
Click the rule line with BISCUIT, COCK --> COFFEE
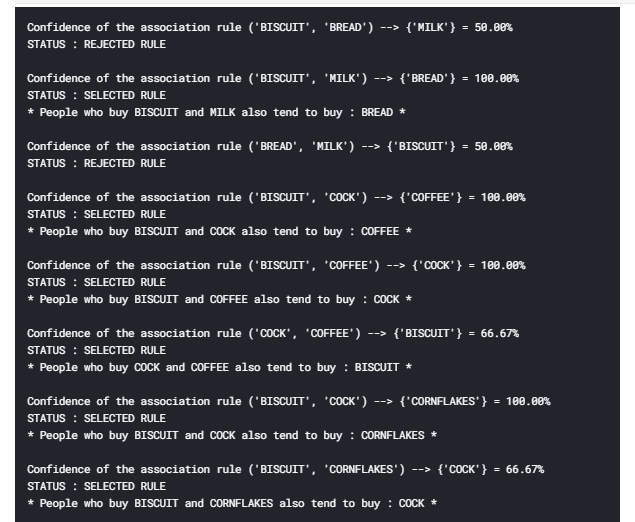click(275, 197)
